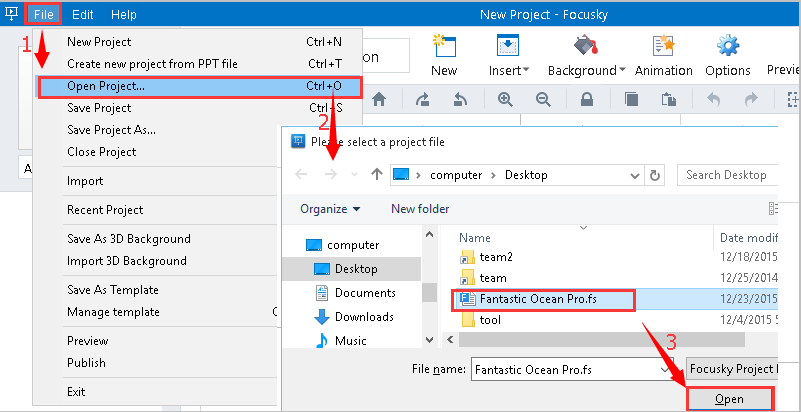Select the team2 folder shortcut

tap(486, 257)
